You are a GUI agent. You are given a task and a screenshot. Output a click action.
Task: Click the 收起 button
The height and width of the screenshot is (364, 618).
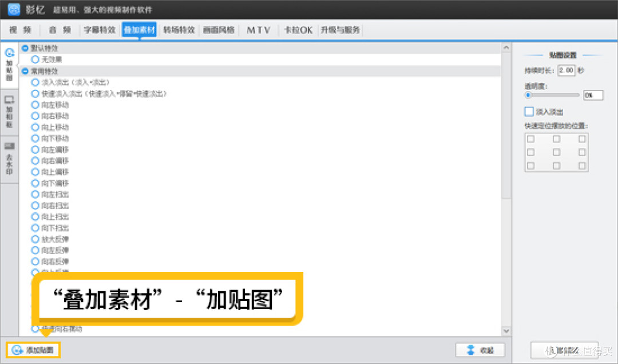click(480, 350)
